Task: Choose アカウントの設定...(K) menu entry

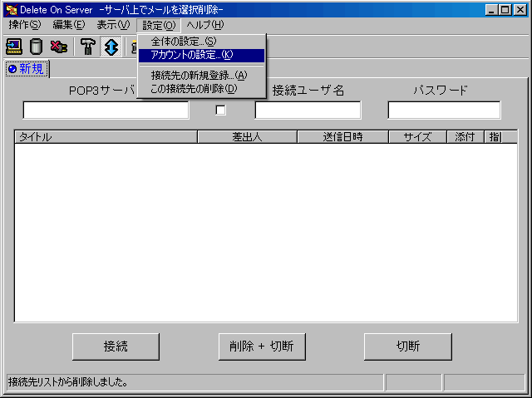Action: coord(201,55)
